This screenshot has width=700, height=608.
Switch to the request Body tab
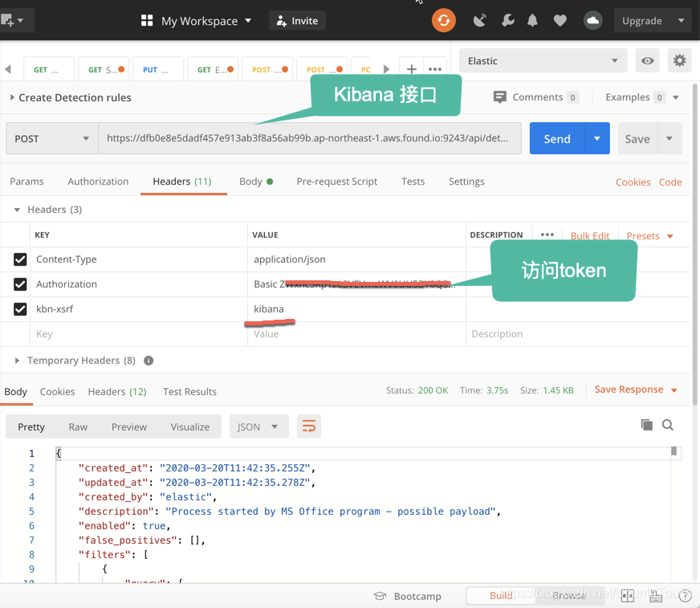coord(256,182)
